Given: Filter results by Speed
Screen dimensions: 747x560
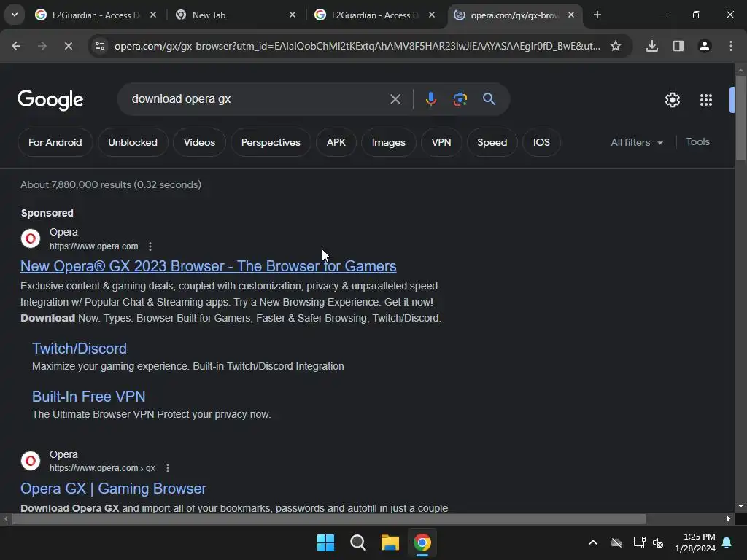Looking at the screenshot, I should [492, 142].
